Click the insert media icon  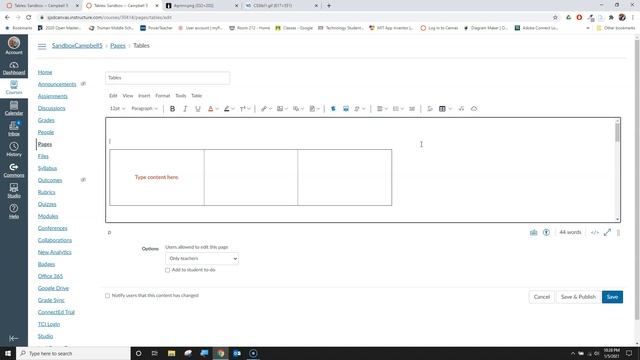pos(296,109)
